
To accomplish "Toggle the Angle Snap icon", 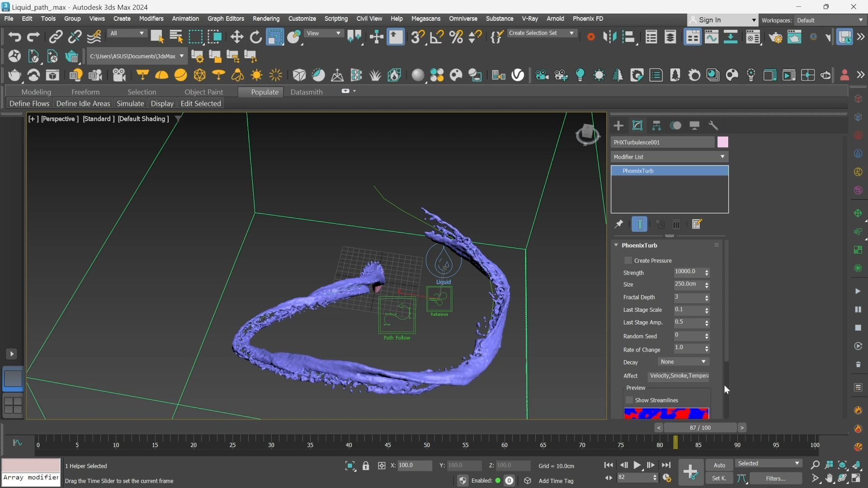I will (436, 37).
